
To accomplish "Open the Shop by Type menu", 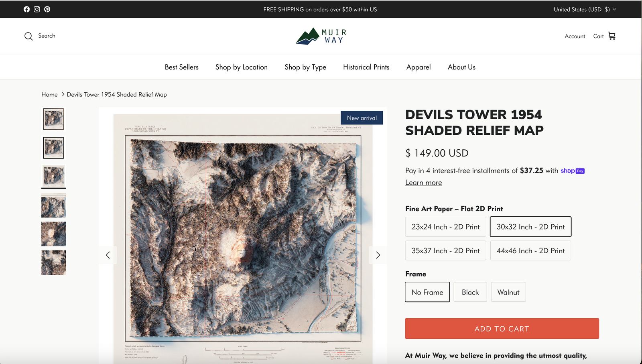I will [x=305, y=67].
